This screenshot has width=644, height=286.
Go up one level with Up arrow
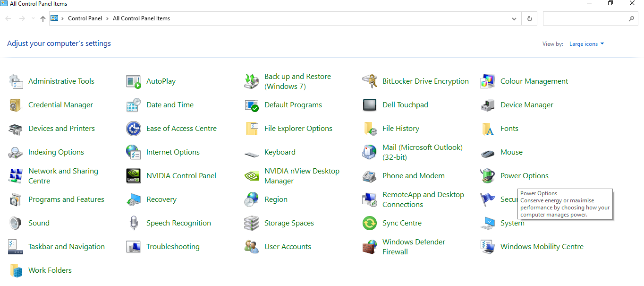[x=43, y=18]
